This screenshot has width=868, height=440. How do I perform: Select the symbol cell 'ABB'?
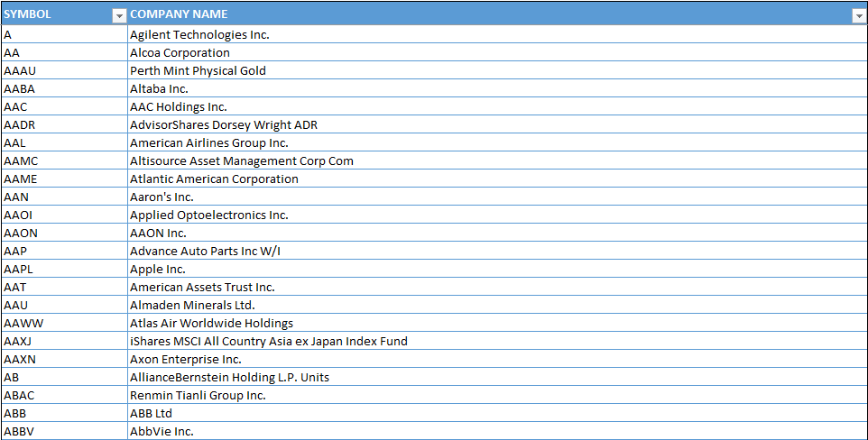pyautogui.click(x=64, y=414)
